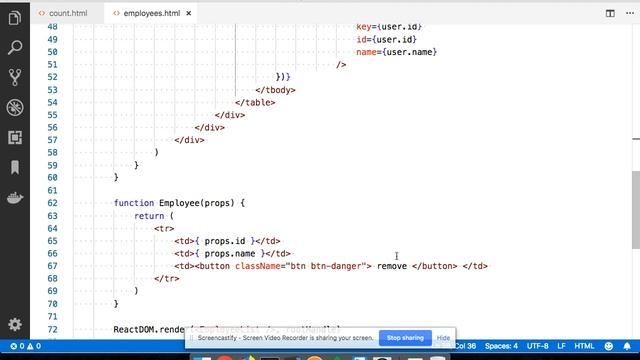Click the cursor column indicator 'Col 36'

tap(466, 346)
